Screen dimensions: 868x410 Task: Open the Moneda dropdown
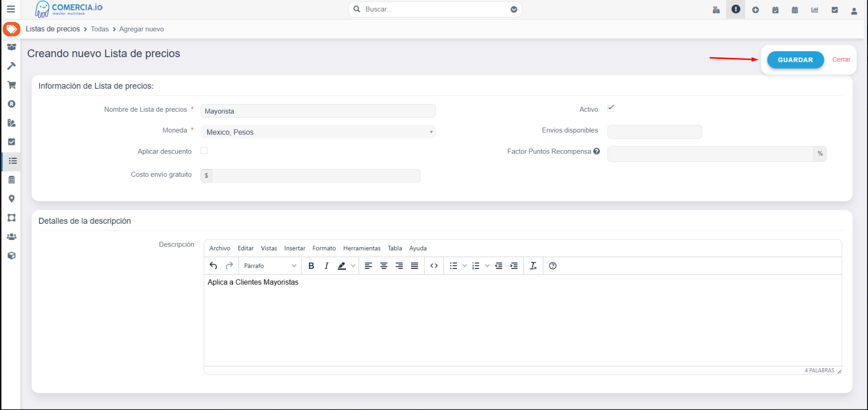pyautogui.click(x=318, y=132)
